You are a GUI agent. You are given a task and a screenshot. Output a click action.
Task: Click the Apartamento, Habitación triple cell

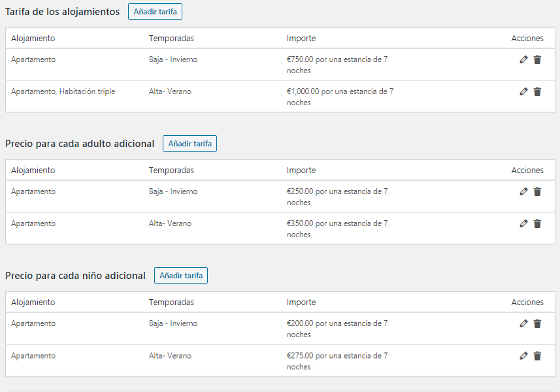coord(63,92)
